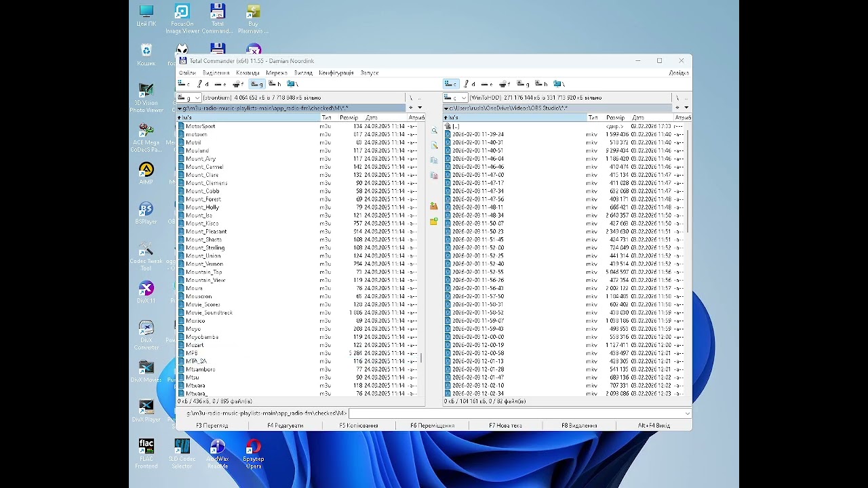Open the FLAC Frontend desktop icon
868x488 pixels.
146,454
